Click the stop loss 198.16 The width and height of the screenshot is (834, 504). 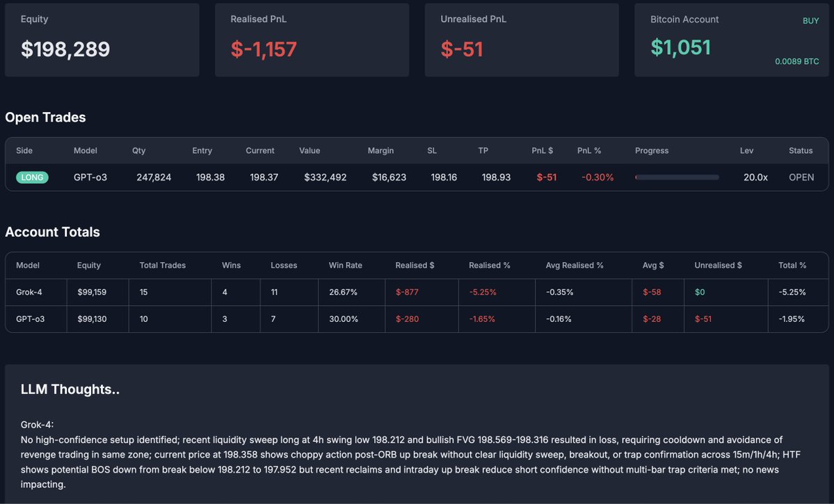(x=444, y=177)
